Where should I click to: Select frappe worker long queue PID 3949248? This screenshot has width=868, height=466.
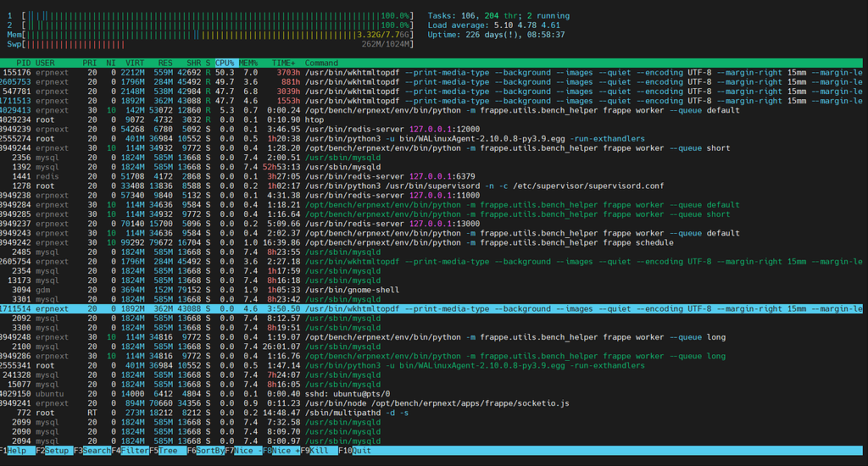(x=431, y=337)
